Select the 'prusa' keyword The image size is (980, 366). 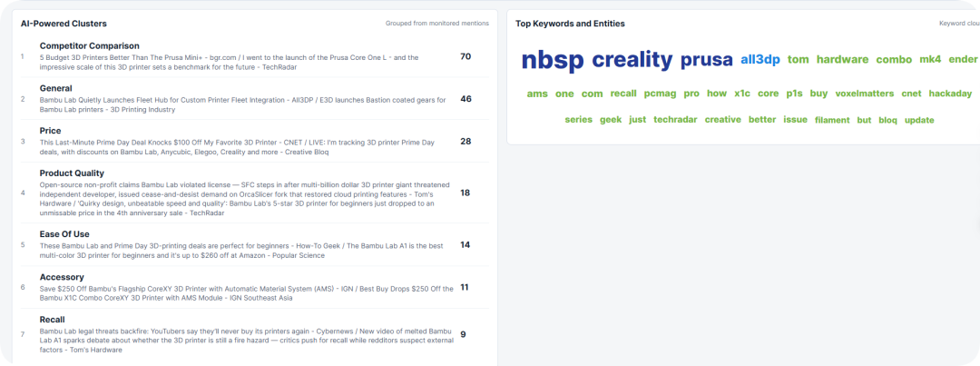[x=706, y=60]
